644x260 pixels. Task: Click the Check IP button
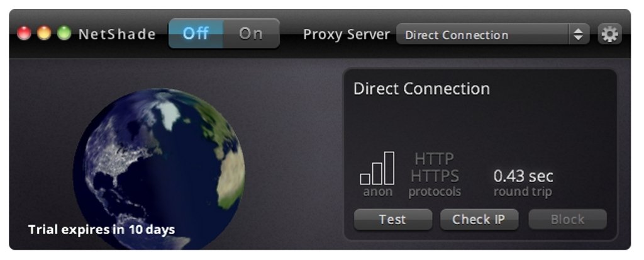pyautogui.click(x=479, y=220)
